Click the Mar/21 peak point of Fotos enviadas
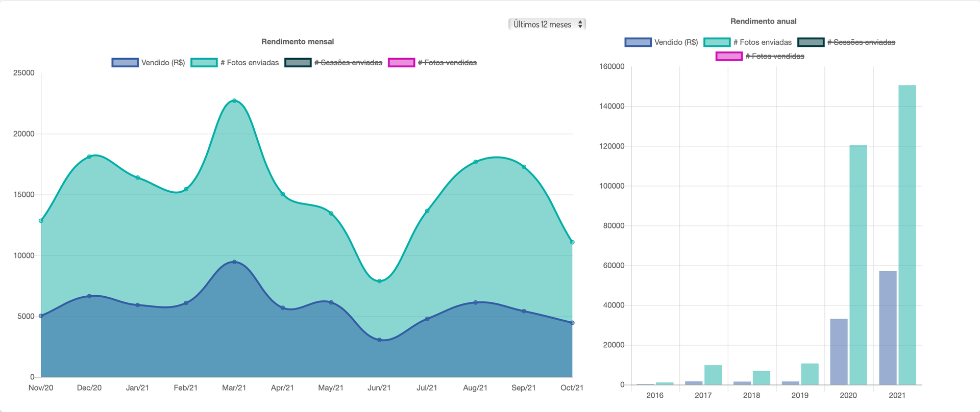The height and width of the screenshot is (412, 980). click(234, 101)
